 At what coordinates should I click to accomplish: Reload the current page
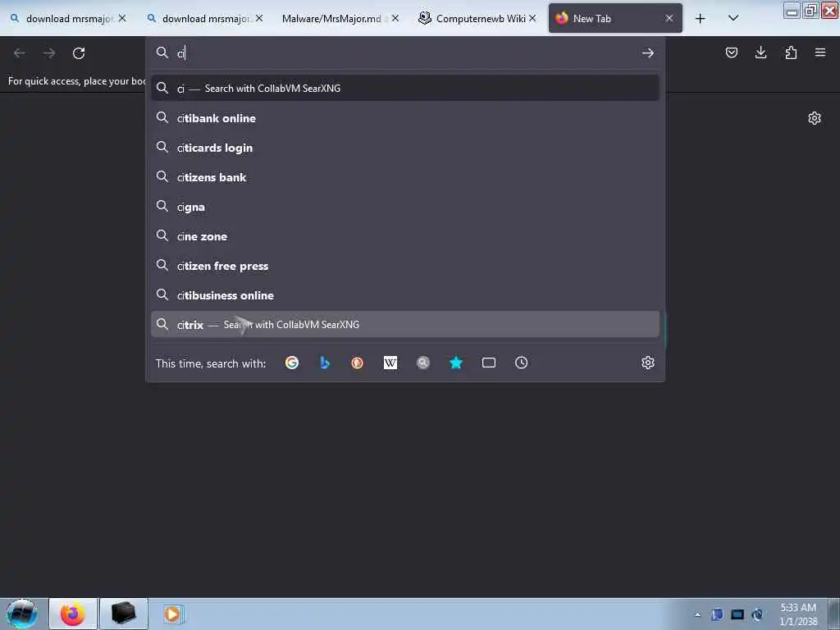(79, 53)
